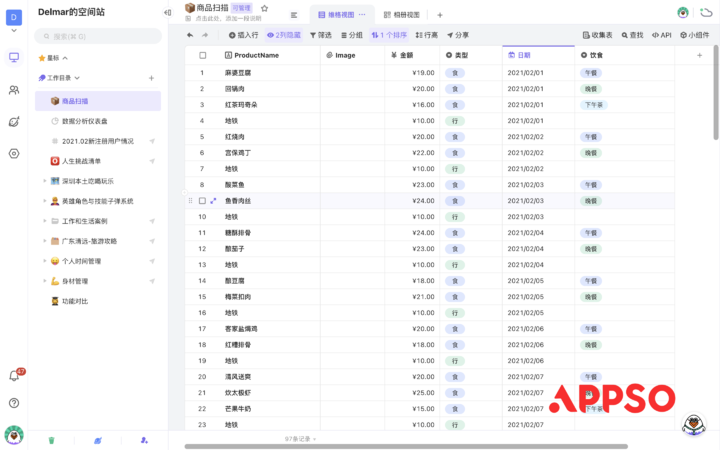This screenshot has height=450, width=720.
Task: Open the API panel button
Action: (x=662, y=35)
